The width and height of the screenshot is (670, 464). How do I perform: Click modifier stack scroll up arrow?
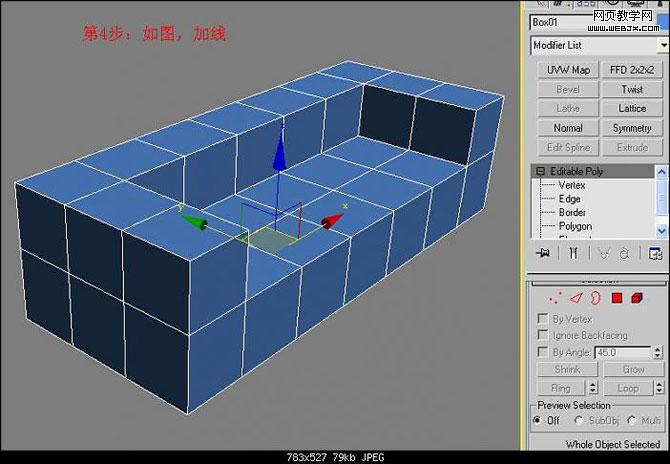(x=661, y=172)
